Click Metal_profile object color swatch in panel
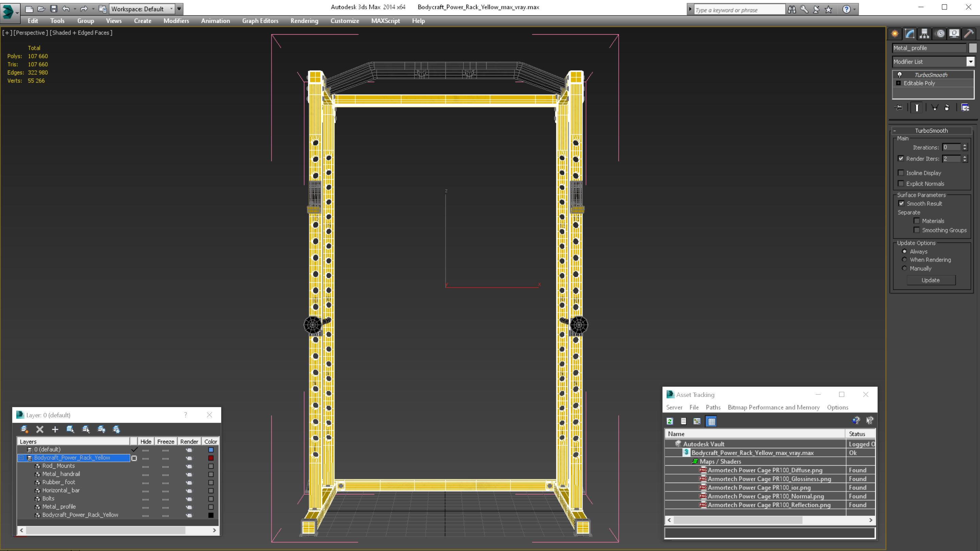980x551 pixels. pyautogui.click(x=973, y=48)
